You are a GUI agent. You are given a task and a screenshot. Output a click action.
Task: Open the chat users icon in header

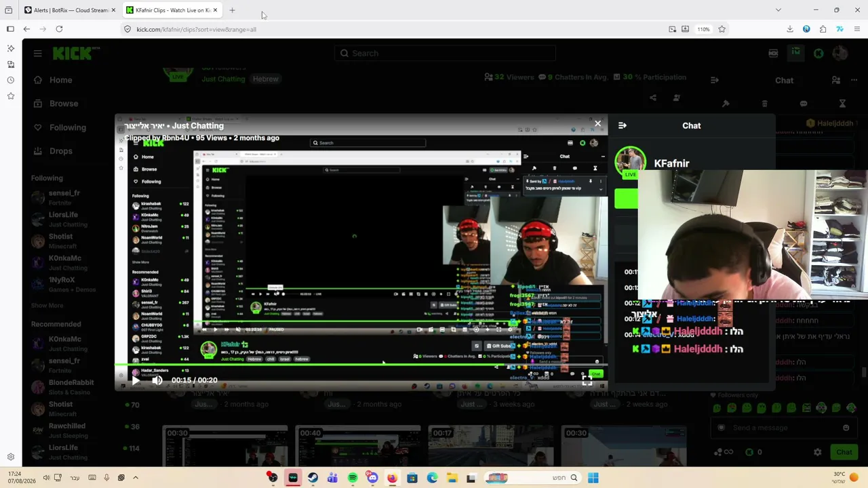tap(835, 80)
